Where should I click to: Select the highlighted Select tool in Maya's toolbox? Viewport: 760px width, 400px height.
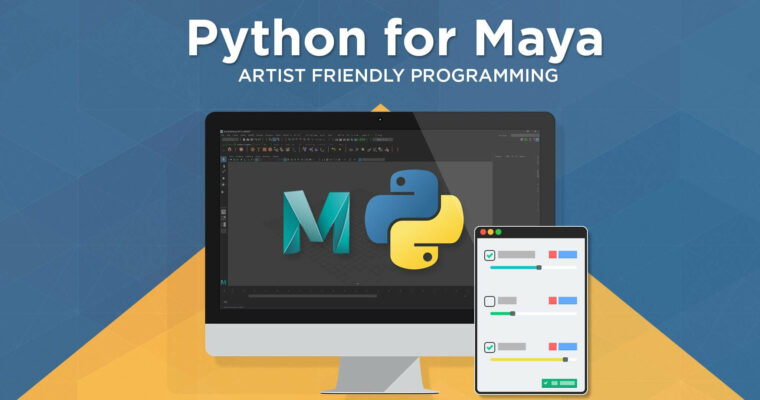point(223,159)
